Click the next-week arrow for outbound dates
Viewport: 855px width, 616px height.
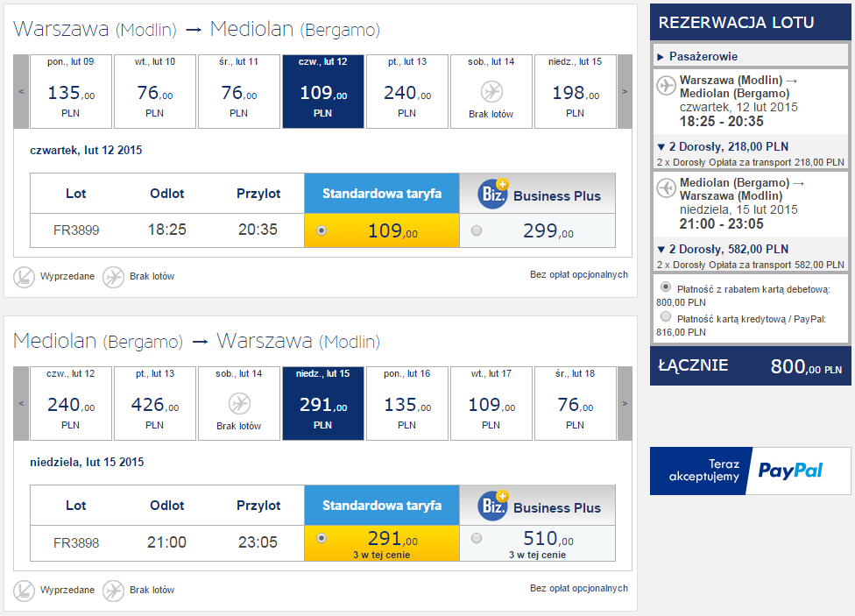pyautogui.click(x=625, y=92)
